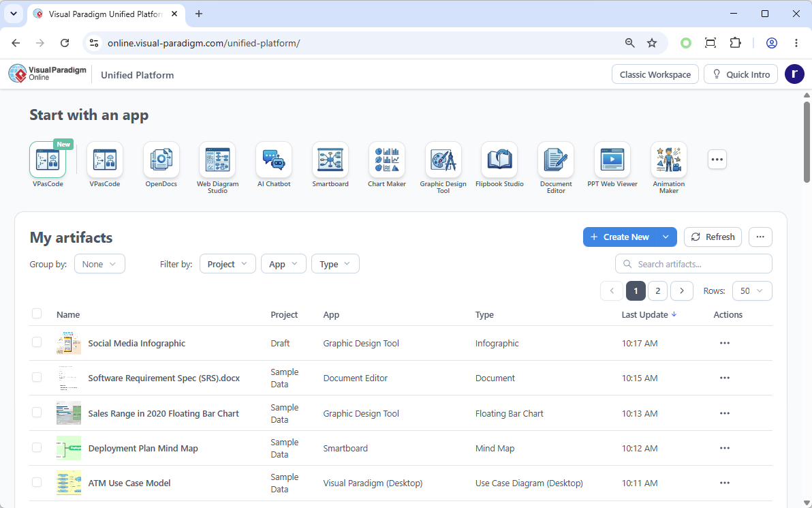Check the Social Media Infographic row checkbox
The image size is (812, 508).
pos(37,342)
